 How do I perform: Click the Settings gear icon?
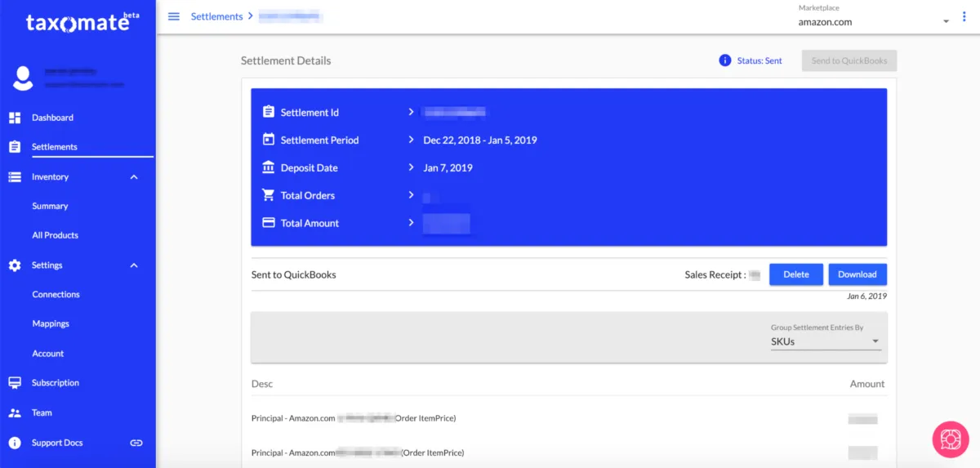(15, 265)
